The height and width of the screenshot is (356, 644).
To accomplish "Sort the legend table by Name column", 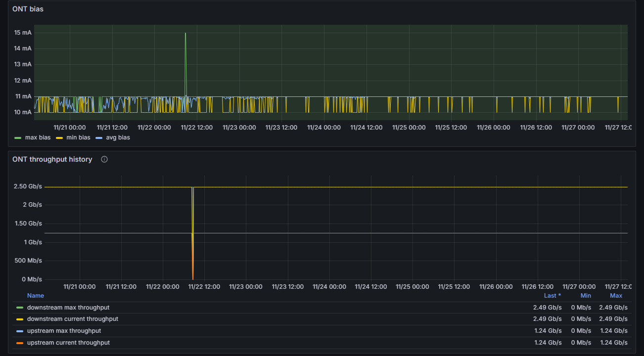I will pyautogui.click(x=36, y=296).
